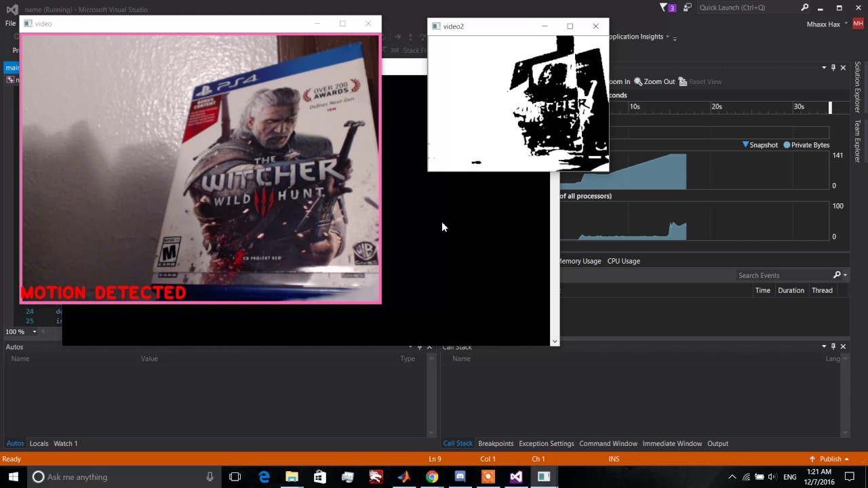Image resolution: width=868 pixels, height=488 pixels.
Task: Close the Autos panel
Action: (x=429, y=346)
